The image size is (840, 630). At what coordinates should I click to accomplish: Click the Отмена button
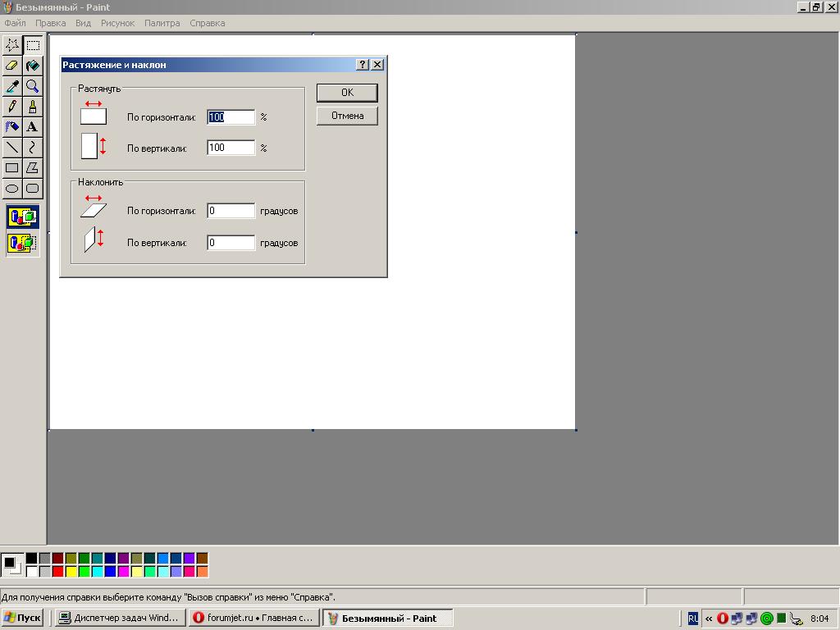pyautogui.click(x=347, y=116)
